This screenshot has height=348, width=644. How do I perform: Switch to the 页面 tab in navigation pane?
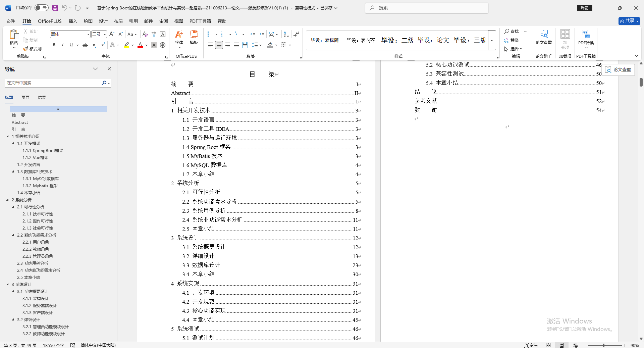[25, 97]
